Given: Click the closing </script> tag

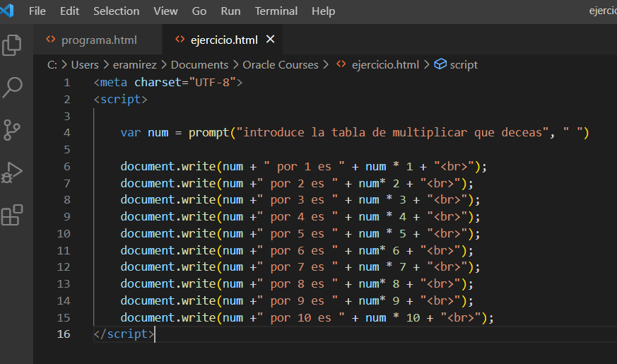Looking at the screenshot, I should tap(124, 334).
